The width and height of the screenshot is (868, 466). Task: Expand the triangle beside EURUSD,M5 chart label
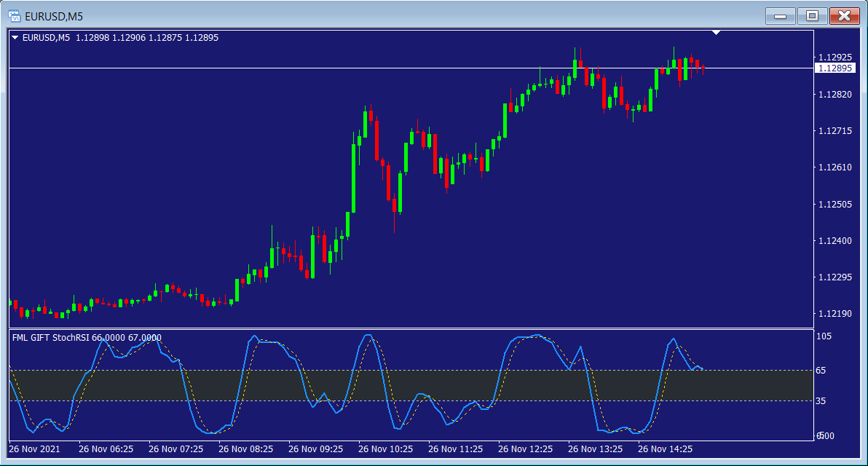[15, 38]
